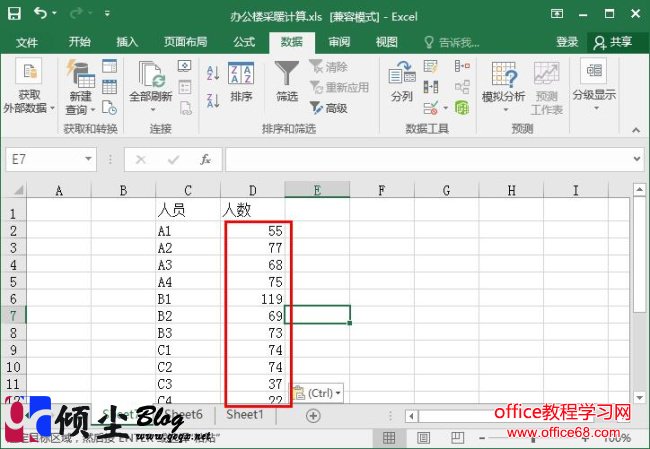650x449 pixels.
Task: Click the Save icon in the title bar
Action: (15, 14)
